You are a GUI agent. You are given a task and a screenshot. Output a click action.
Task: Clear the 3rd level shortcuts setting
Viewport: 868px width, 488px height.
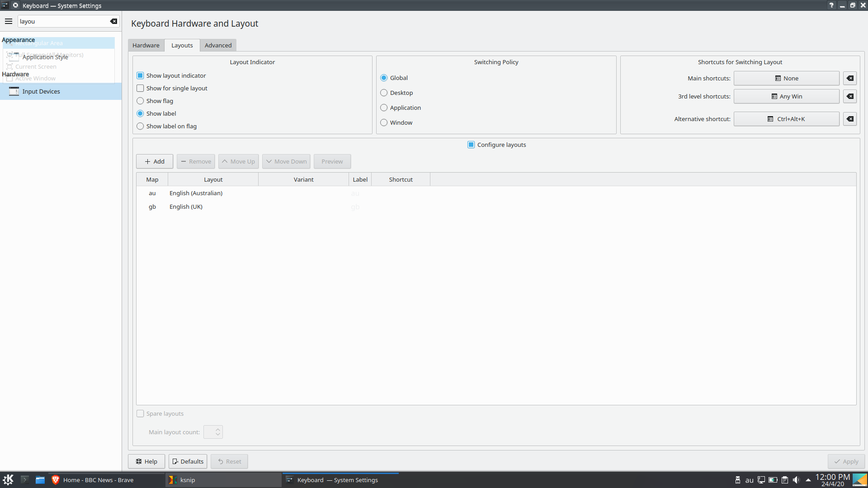849,96
